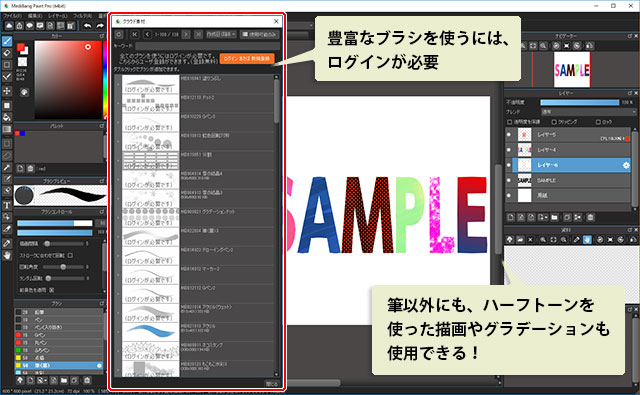Toggle visibility of selected レイヤー6
Image resolution: width=640 pixels, height=395 pixels.
coord(509,165)
